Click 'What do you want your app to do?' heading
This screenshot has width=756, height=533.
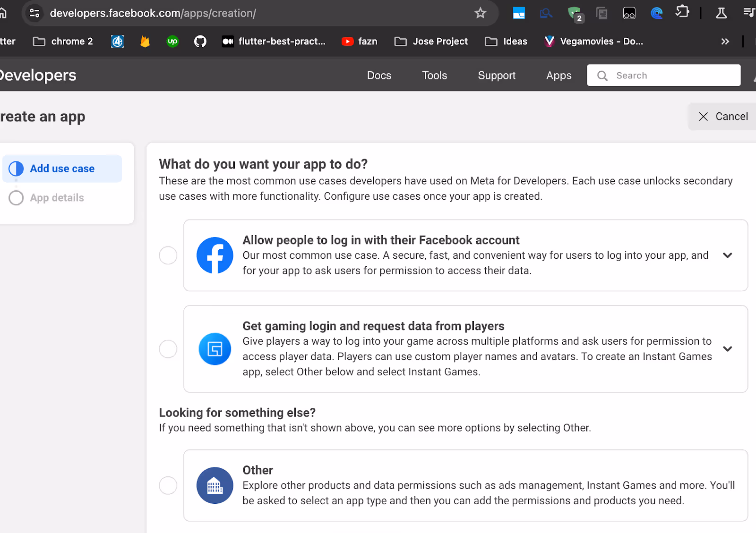click(263, 164)
